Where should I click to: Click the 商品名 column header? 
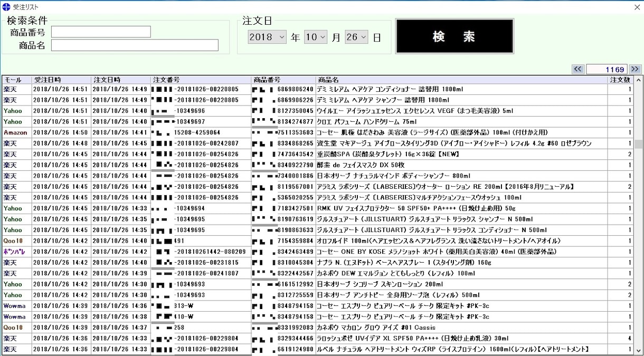tap(462, 80)
